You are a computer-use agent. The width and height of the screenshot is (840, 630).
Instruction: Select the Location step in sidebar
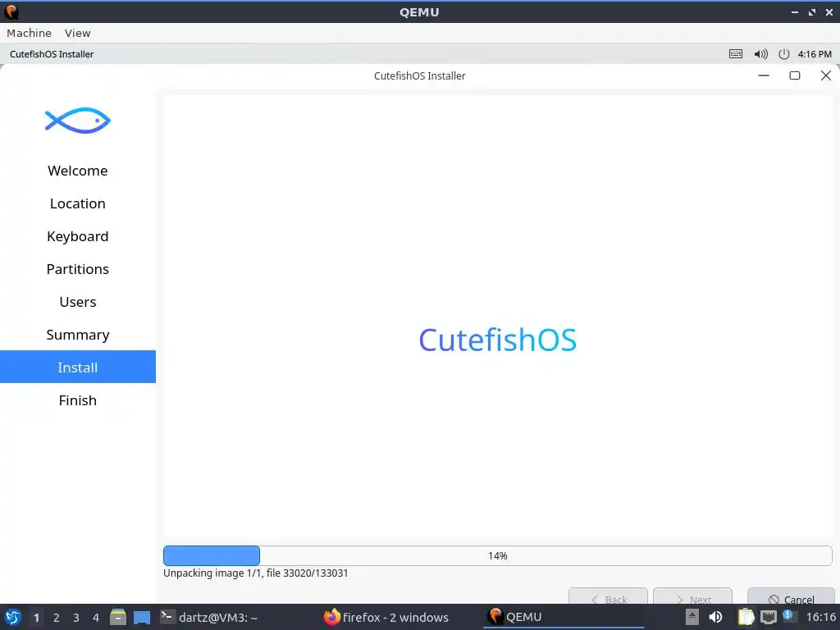pyautogui.click(x=78, y=203)
